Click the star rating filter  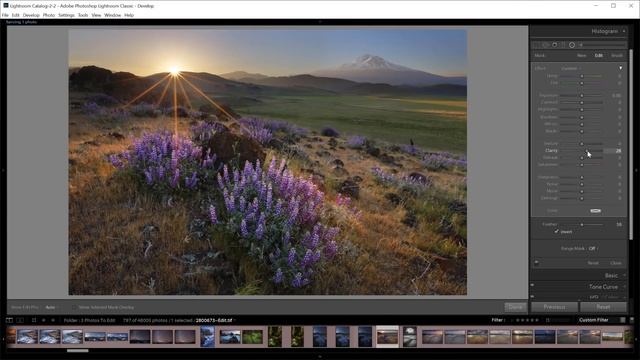[x=527, y=320]
